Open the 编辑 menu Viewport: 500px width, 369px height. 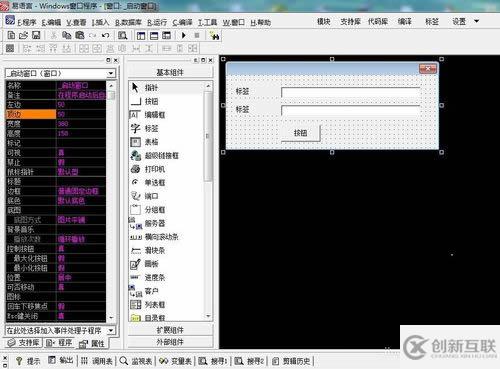click(51, 23)
